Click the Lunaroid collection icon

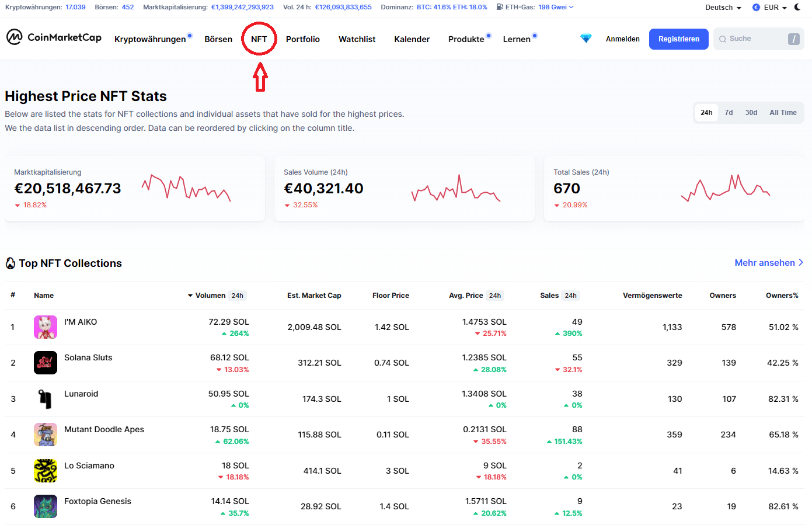pos(46,399)
